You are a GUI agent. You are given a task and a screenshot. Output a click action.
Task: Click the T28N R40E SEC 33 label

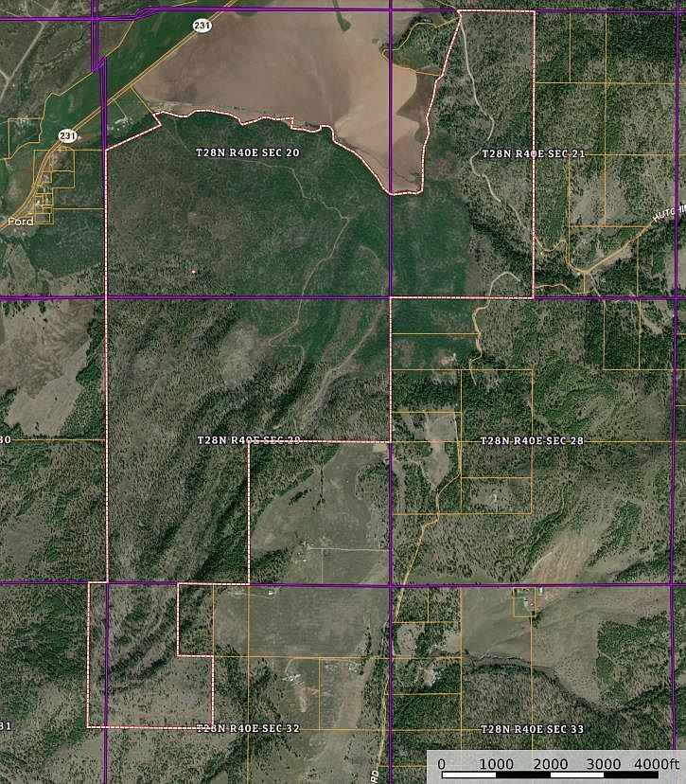(x=532, y=729)
